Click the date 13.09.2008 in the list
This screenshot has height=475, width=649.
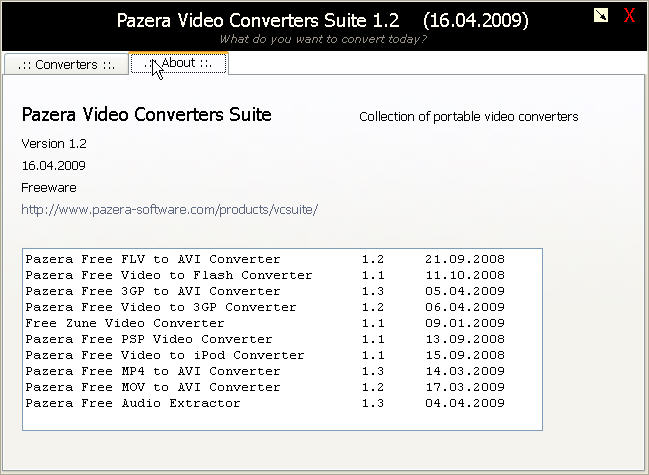coord(465,339)
